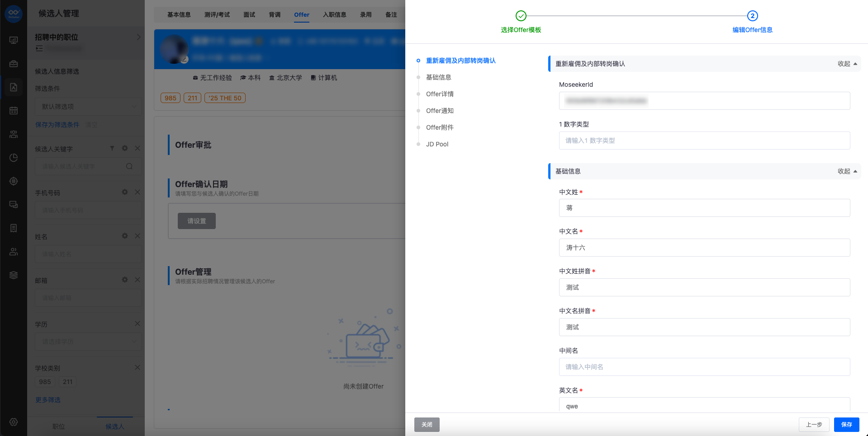Click the layers stack icon in sidebar
This screenshot has width=868, height=436.
(14, 275)
